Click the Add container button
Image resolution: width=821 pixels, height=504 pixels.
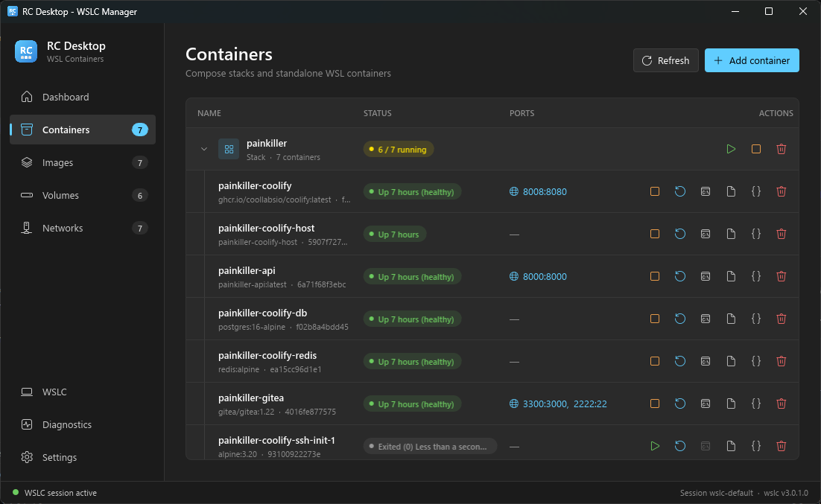click(752, 61)
